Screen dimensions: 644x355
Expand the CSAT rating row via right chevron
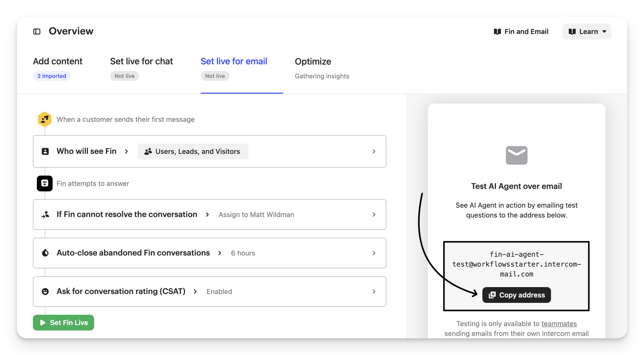(x=374, y=292)
